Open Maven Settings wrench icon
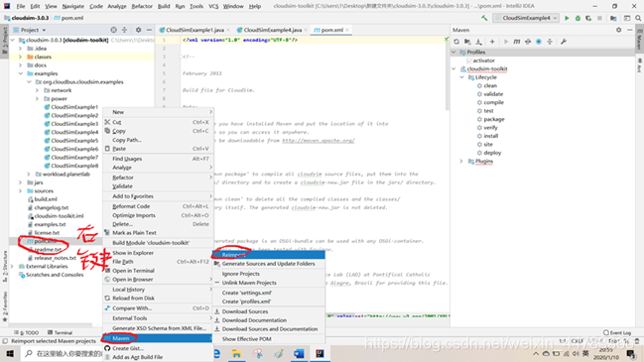 pyautogui.click(x=564, y=42)
